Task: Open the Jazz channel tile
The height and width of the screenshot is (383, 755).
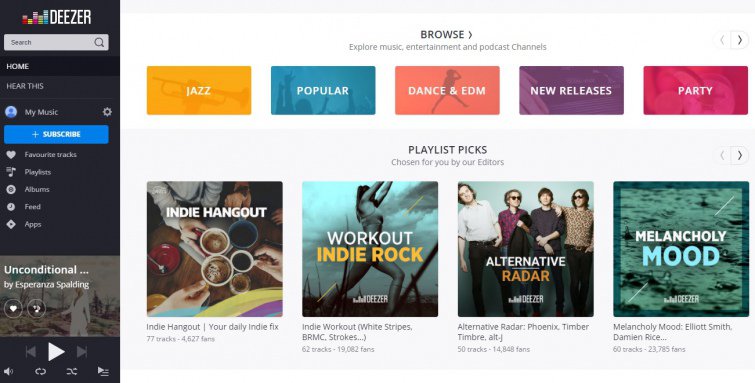Action: point(199,91)
